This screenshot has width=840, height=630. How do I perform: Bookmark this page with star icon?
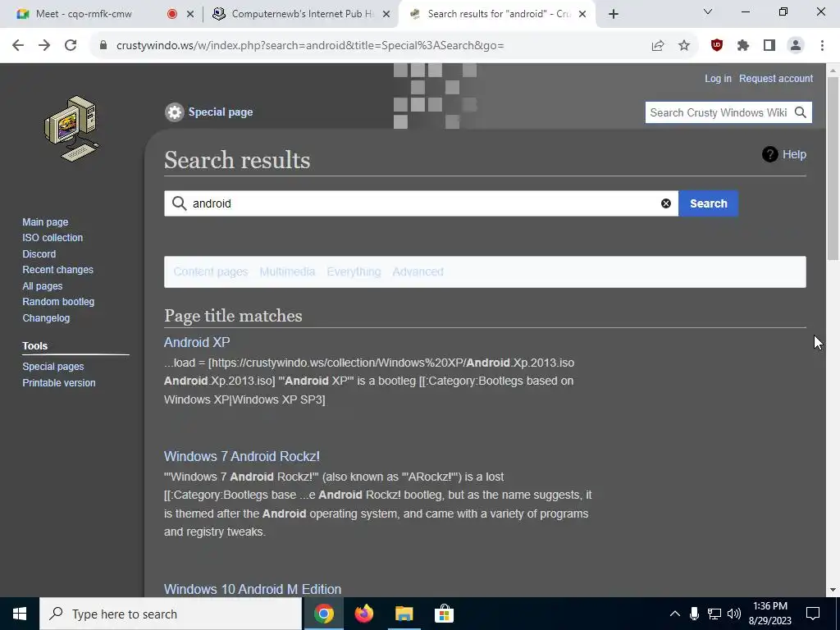684,46
